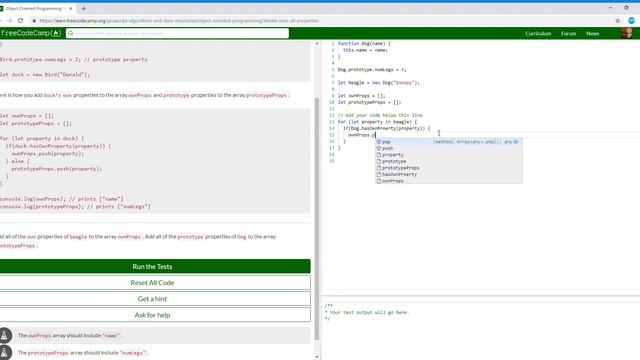Click the site lock icon in address bar
The height and width of the screenshot is (360, 640).
(x=34, y=20)
